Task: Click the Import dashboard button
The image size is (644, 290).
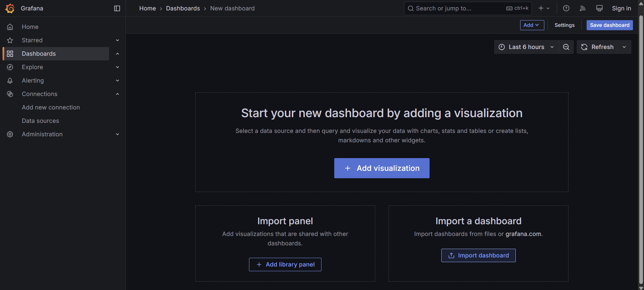Action: 478,255
